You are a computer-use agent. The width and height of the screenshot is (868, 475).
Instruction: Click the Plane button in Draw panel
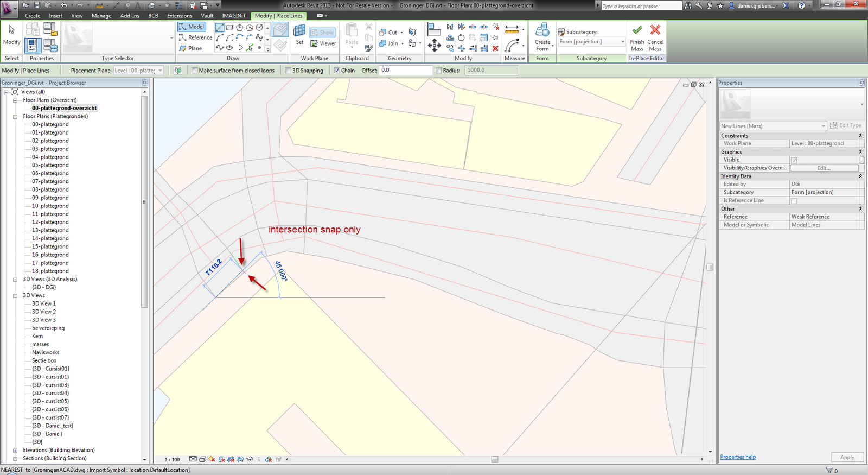pos(190,48)
